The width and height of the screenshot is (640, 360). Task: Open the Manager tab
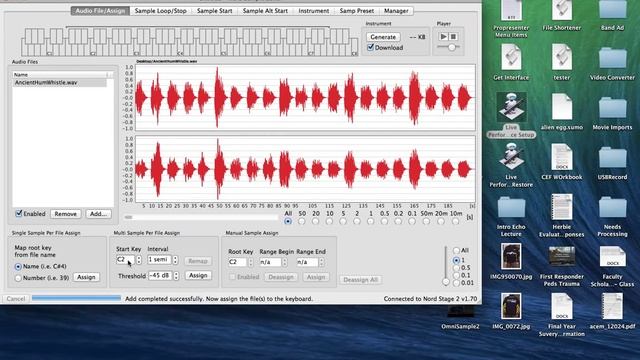click(x=396, y=11)
